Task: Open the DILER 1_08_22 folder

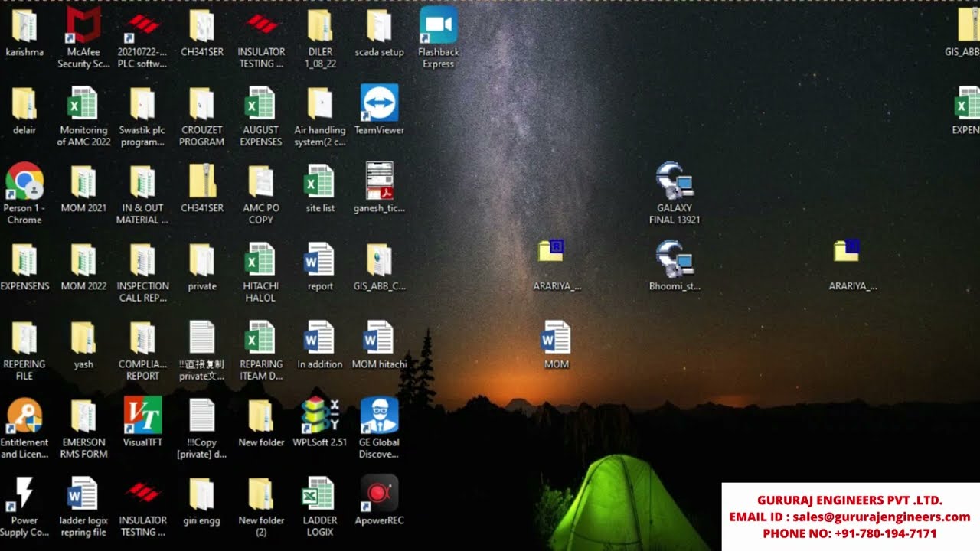Action: [320, 37]
